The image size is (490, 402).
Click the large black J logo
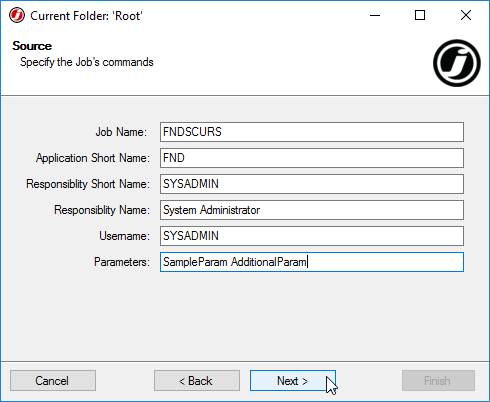pyautogui.click(x=457, y=63)
